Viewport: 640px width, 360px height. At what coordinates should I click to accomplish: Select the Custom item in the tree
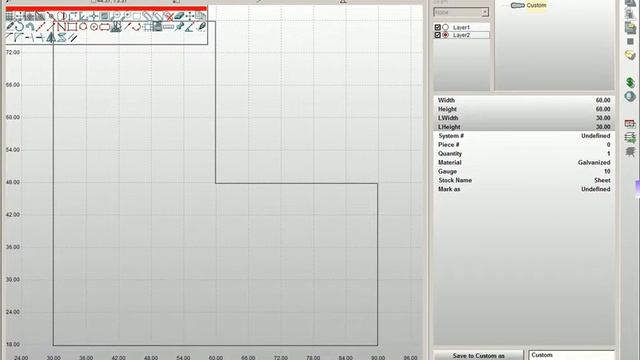pyautogui.click(x=536, y=5)
